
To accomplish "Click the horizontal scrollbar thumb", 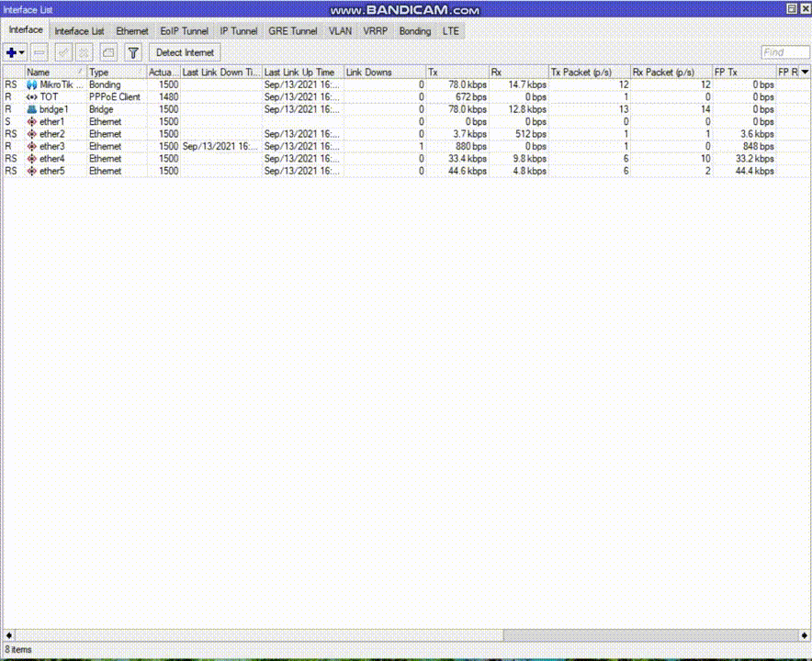I will (651, 635).
